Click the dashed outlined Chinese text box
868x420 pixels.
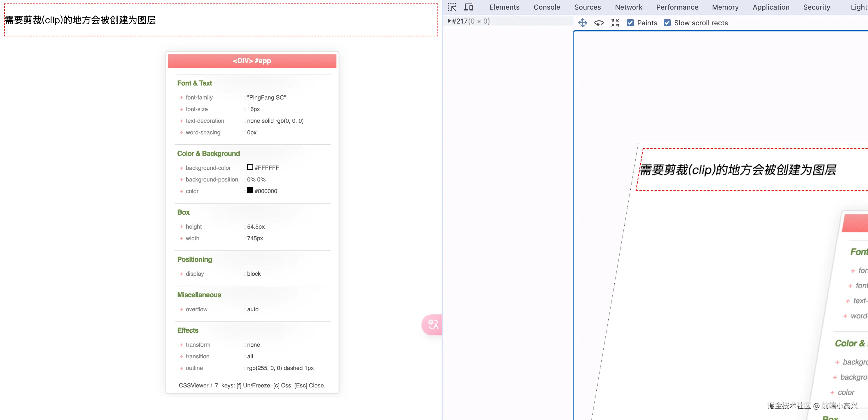(221, 20)
